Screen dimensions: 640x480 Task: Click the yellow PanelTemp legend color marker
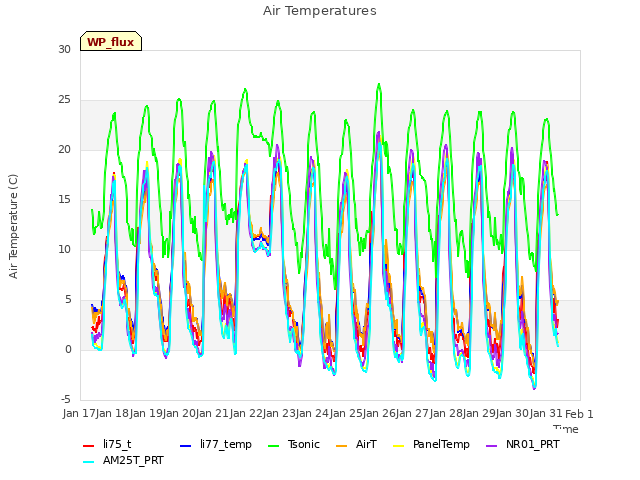coord(398,446)
